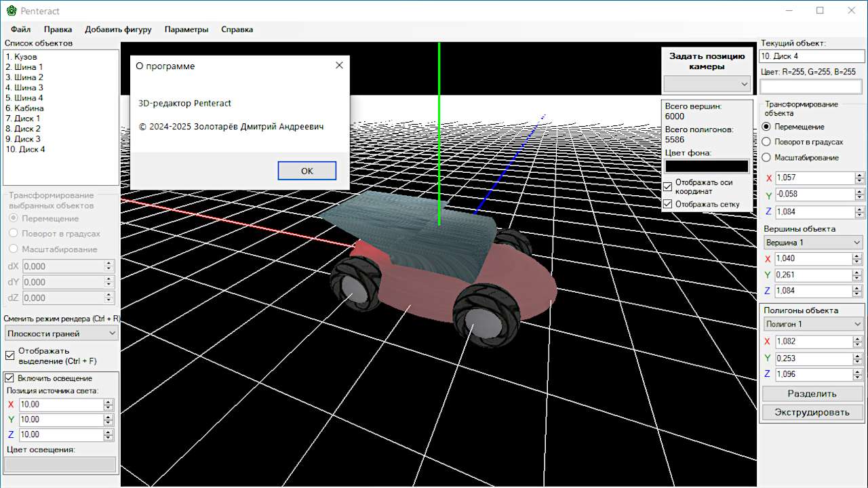Screen dimensions: 868x488
Task: Expand the Полигон 1 dropdown
Action: click(x=812, y=324)
